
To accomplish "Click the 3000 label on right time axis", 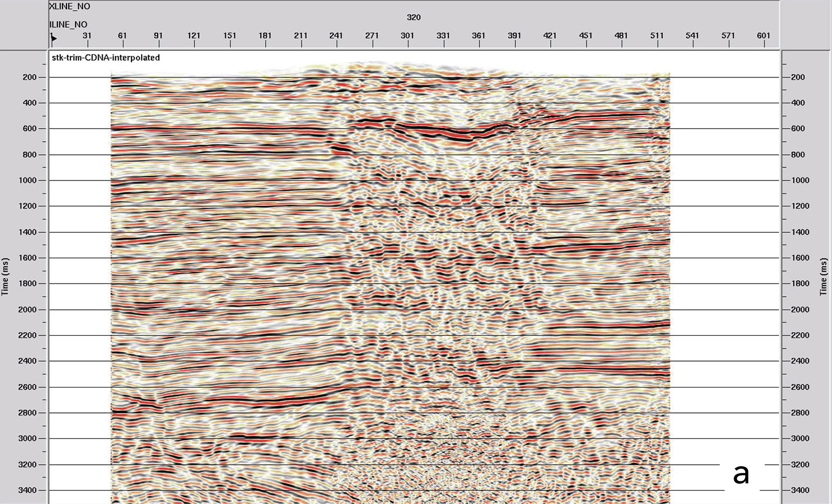I will pyautogui.click(x=800, y=438).
